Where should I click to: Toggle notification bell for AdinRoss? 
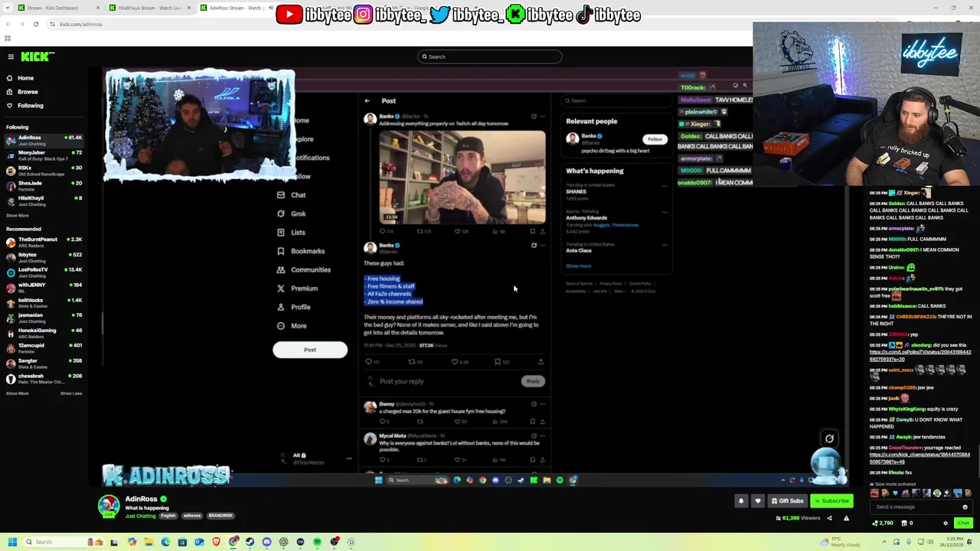tap(741, 500)
